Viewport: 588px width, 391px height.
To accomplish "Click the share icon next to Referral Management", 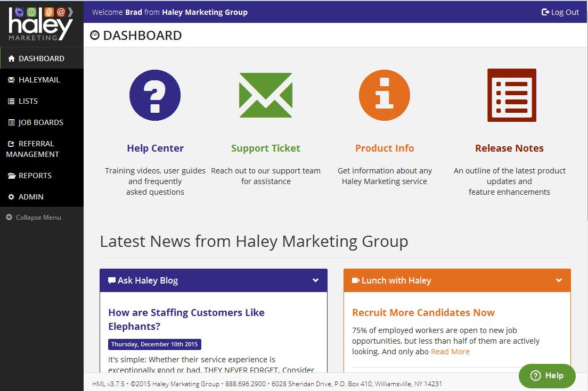I will coord(11,144).
